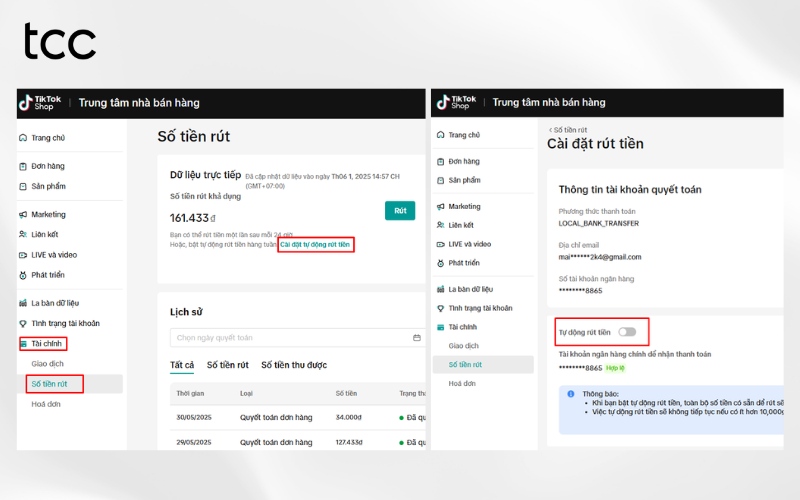Click Phát triển icon in left sidebar

click(x=23, y=276)
